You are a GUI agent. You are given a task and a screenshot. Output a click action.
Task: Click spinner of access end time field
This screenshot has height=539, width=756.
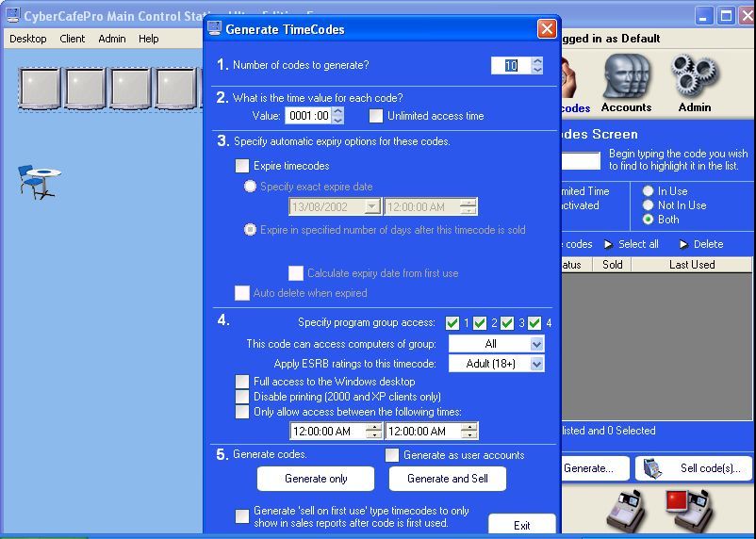pos(468,432)
